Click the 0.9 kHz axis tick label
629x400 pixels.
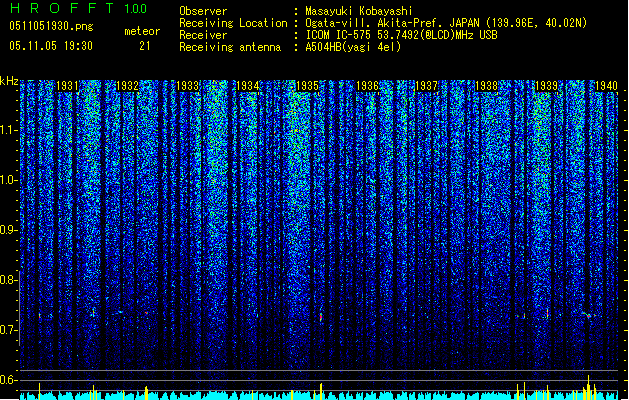tap(8, 230)
